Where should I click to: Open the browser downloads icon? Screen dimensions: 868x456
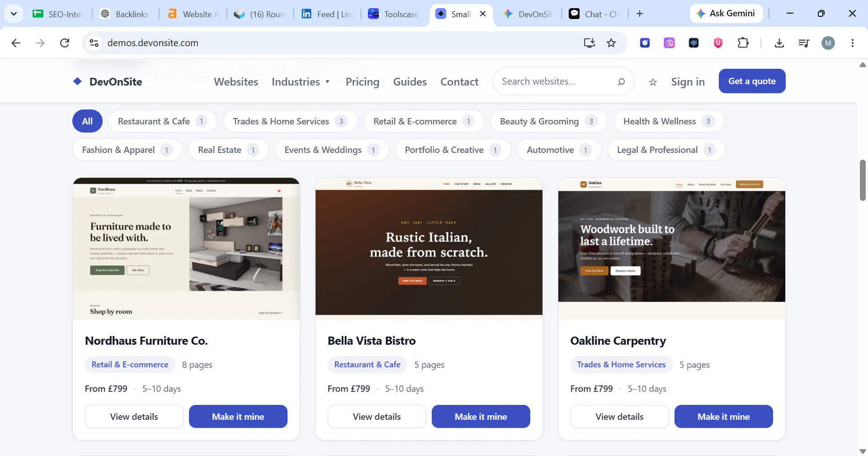click(779, 43)
